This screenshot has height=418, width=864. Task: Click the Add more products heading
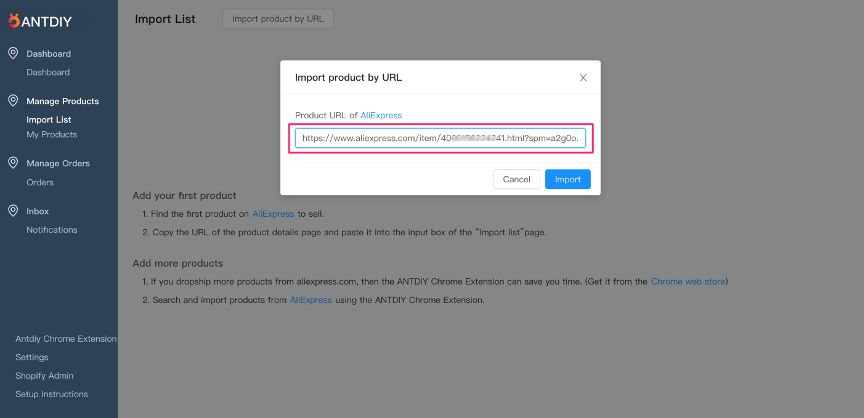pos(178,263)
